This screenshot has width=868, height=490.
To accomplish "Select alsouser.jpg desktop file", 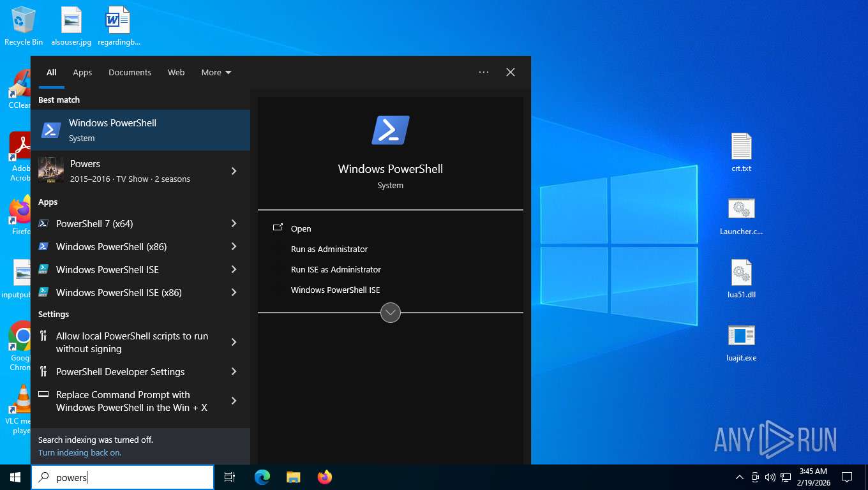I will (x=71, y=26).
